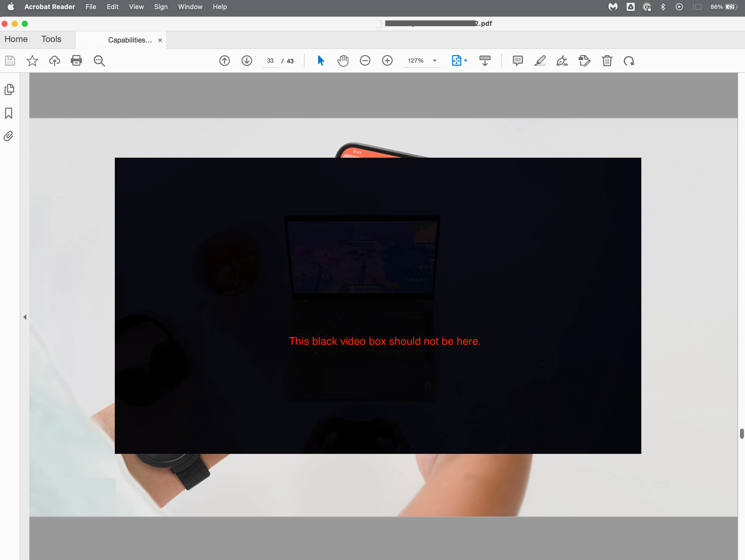Click the Delete trash icon
This screenshot has width=745, height=560.
pyautogui.click(x=607, y=61)
